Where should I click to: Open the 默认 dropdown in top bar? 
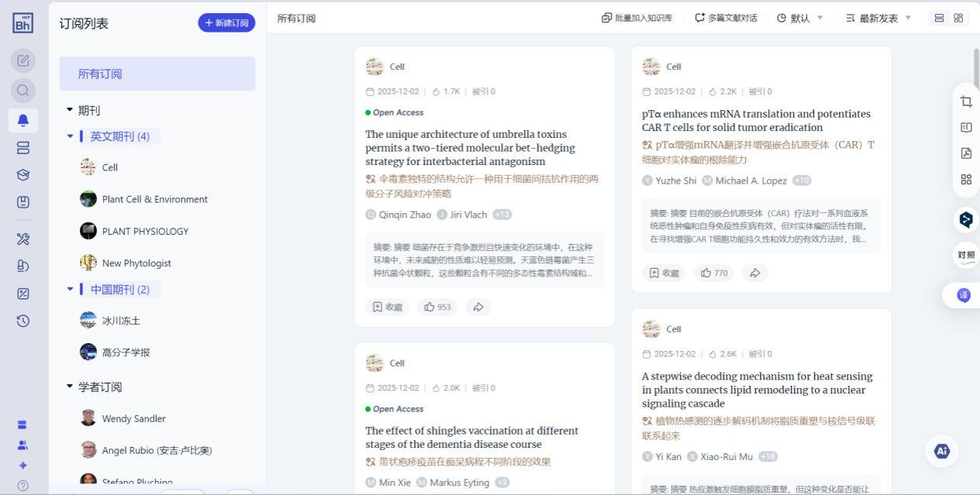[800, 18]
